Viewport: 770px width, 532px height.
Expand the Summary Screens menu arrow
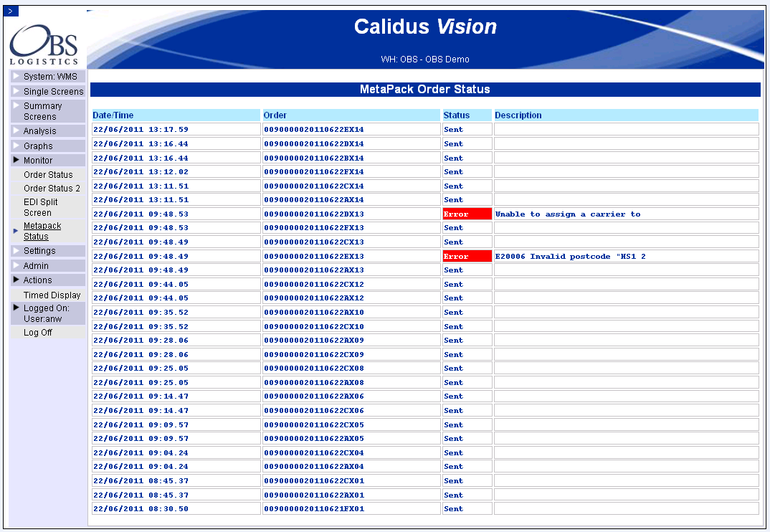point(16,105)
